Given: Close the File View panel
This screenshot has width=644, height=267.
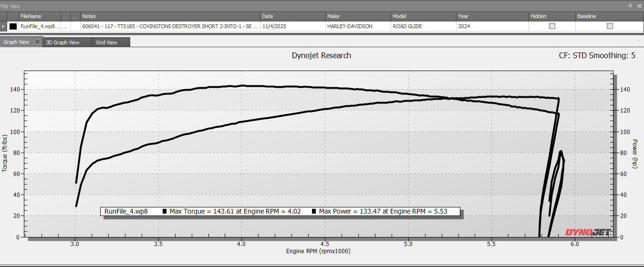Looking at the screenshot, I should click(638, 6).
